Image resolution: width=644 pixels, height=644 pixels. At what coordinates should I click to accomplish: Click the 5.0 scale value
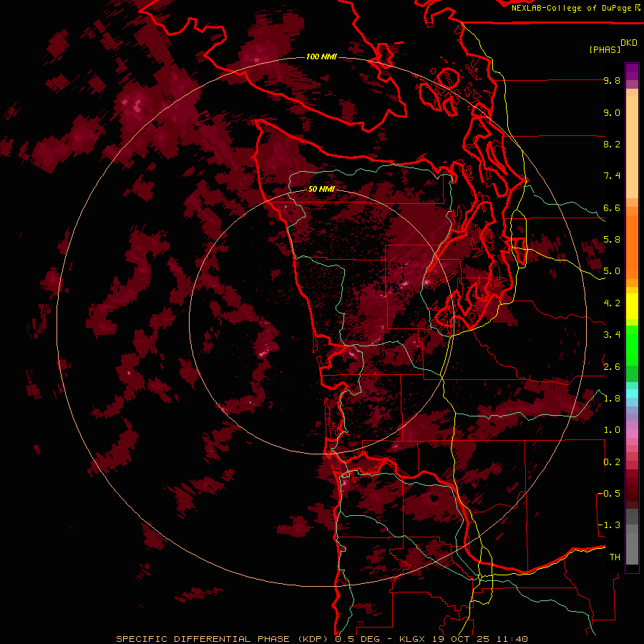pyautogui.click(x=612, y=271)
